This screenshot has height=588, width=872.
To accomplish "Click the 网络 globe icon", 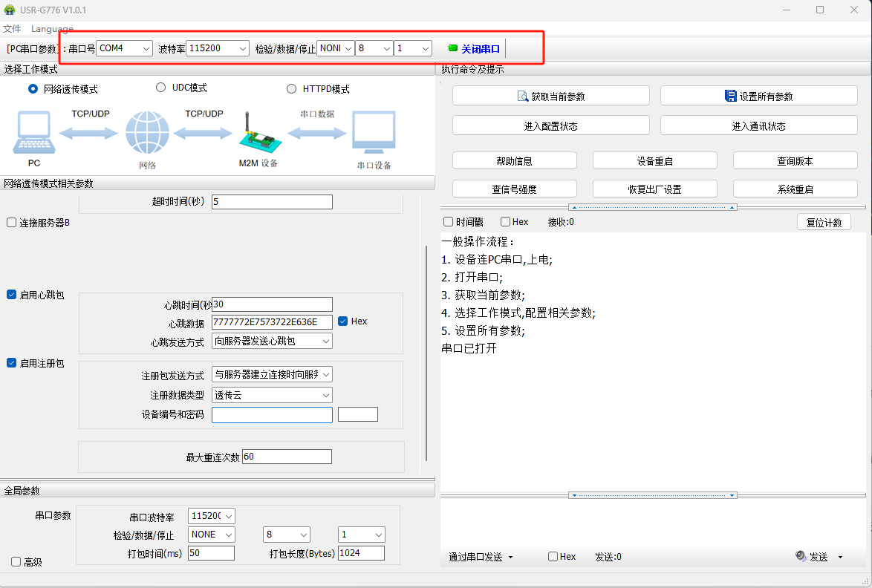I will [147, 134].
